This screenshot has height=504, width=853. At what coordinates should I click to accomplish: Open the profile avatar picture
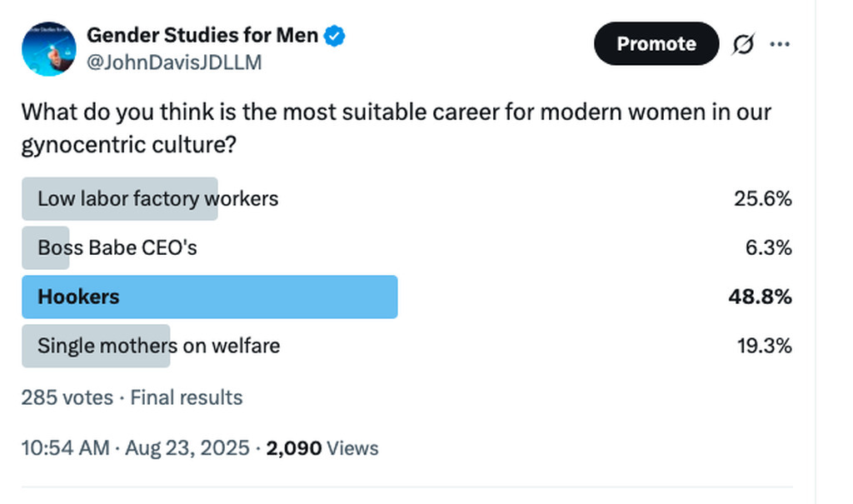point(48,49)
